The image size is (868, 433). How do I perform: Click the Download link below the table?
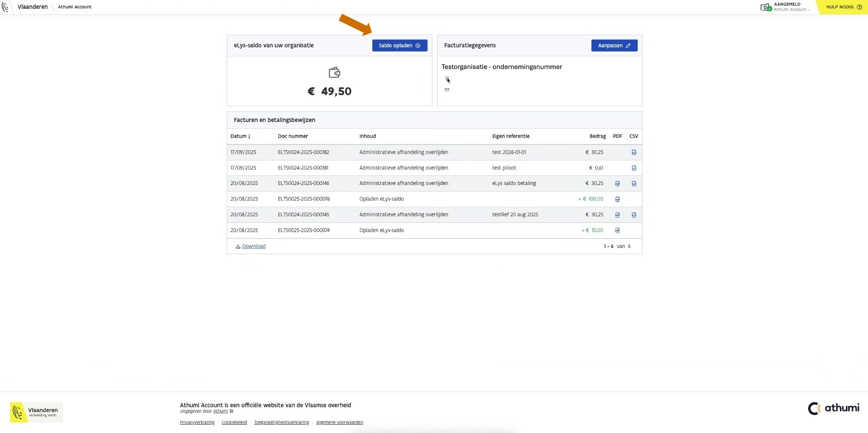coord(253,246)
